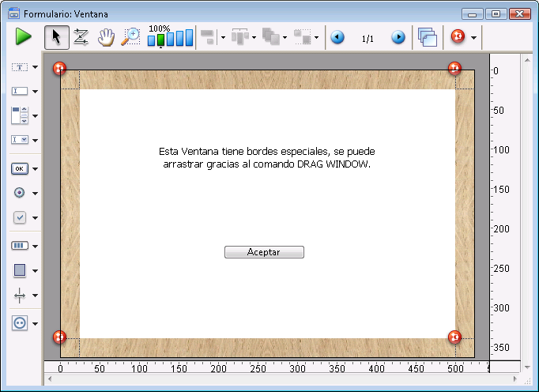Pick the OK button object tool
Image resolution: width=539 pixels, height=392 pixels.
(20, 168)
